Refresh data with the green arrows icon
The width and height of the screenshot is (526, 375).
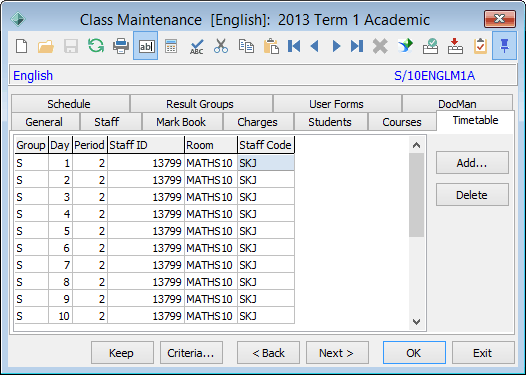click(96, 46)
